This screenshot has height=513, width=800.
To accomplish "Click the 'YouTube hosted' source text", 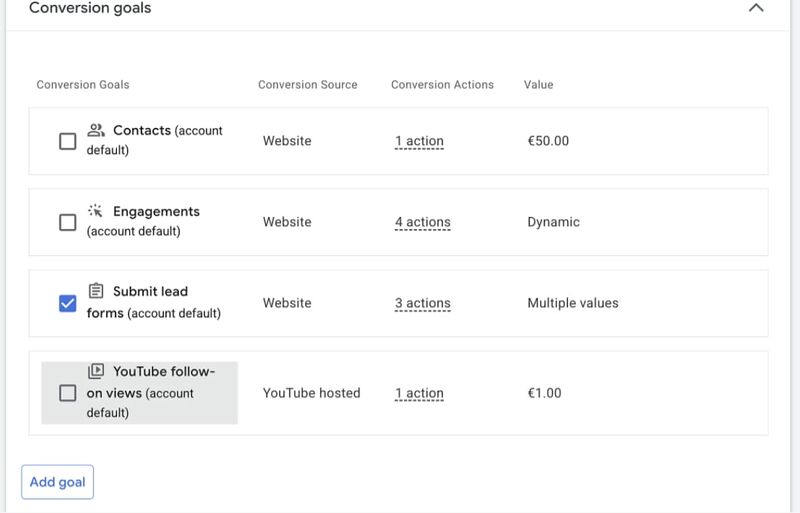I will click(x=312, y=393).
